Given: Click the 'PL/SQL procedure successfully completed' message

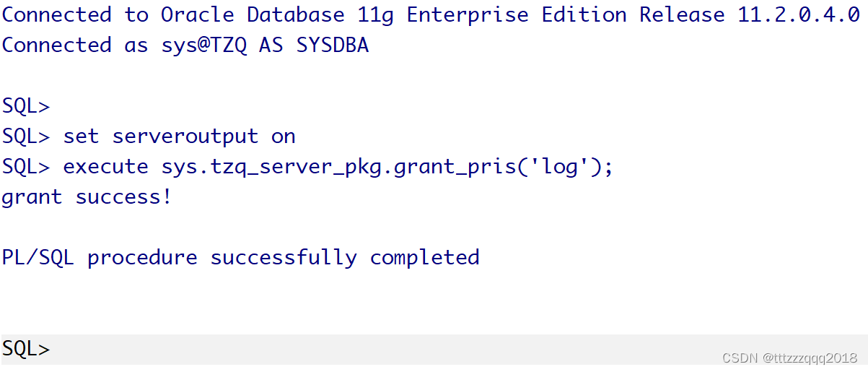Looking at the screenshot, I should 240,258.
